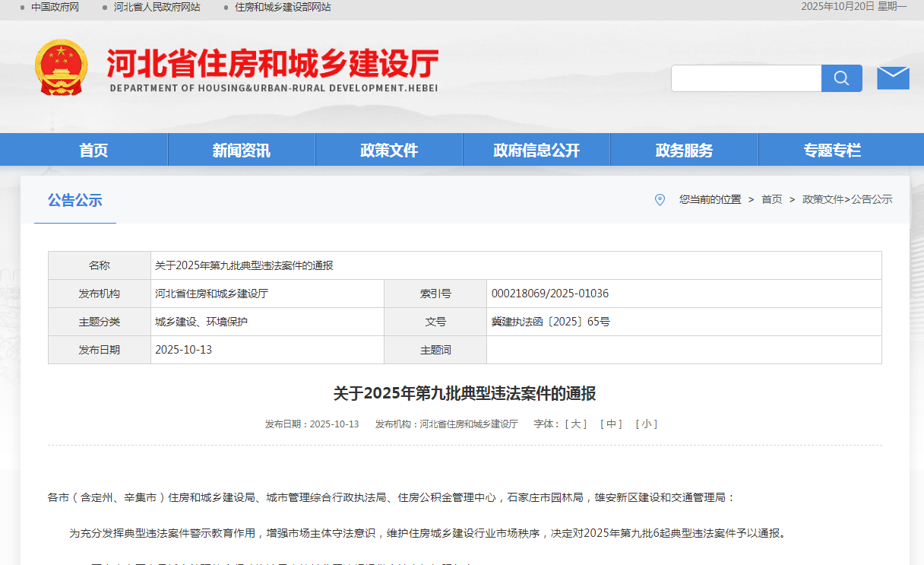Select the 公告公示 section tab
Screen dimensions: 924x565
point(74,201)
